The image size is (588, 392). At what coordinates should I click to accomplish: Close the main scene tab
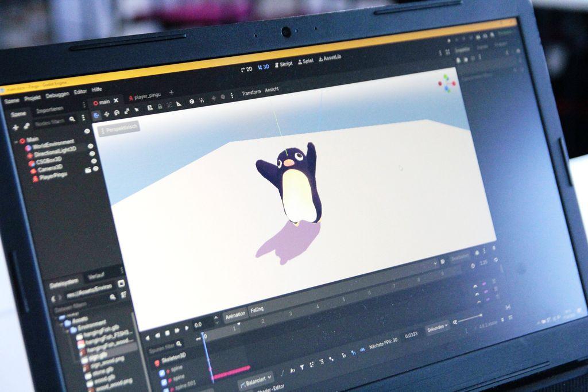(x=116, y=100)
